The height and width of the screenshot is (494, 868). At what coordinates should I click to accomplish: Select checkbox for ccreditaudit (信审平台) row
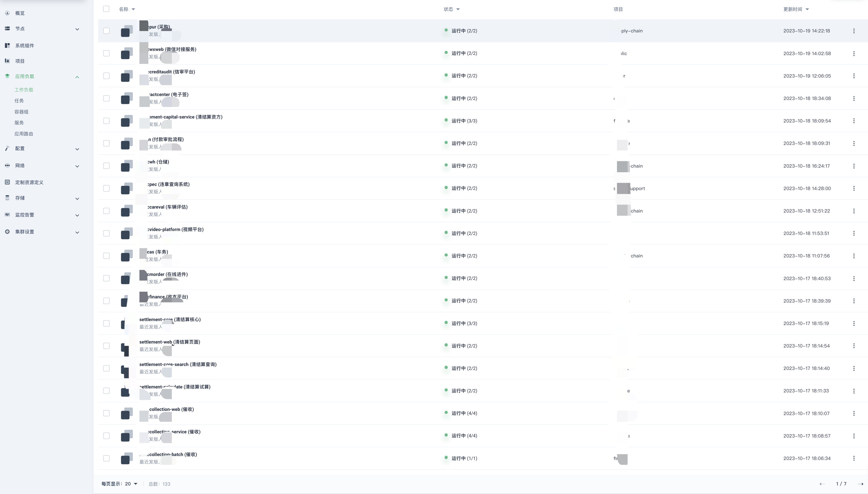106,76
